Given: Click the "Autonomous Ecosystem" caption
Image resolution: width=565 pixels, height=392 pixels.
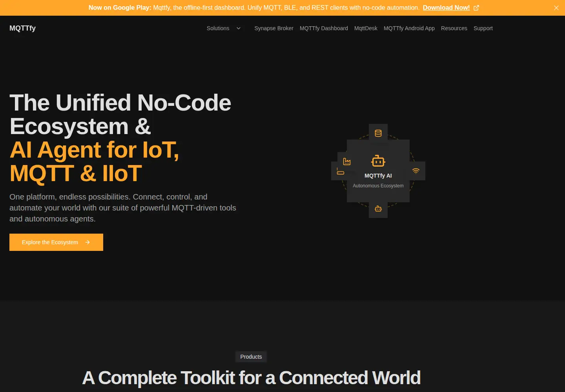Looking at the screenshot, I should point(378,186).
